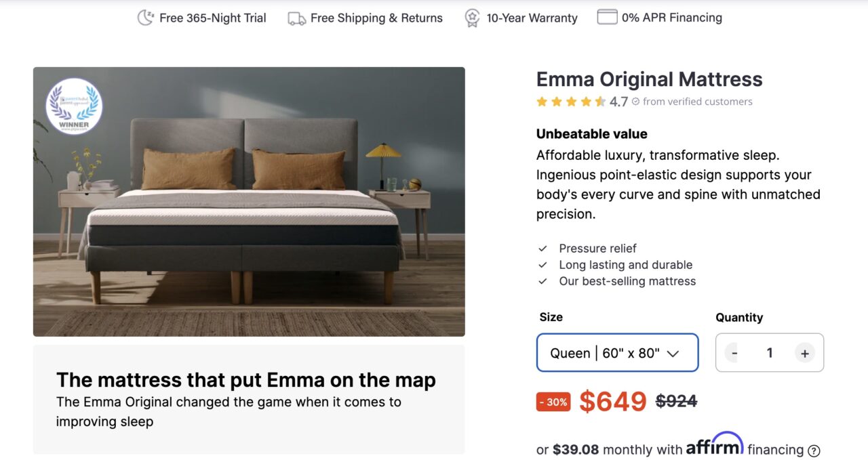Click the Free Shipping & Returns link
This screenshot has height=460, width=868.
tap(376, 18)
